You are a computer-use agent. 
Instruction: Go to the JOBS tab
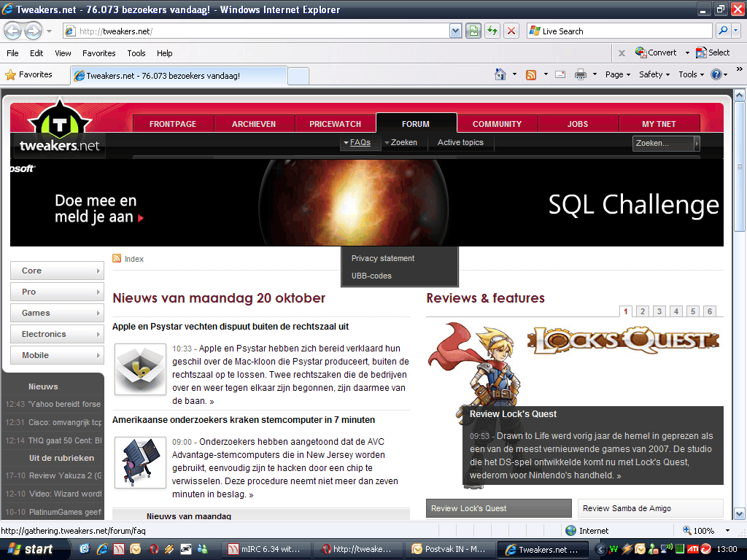pos(578,124)
